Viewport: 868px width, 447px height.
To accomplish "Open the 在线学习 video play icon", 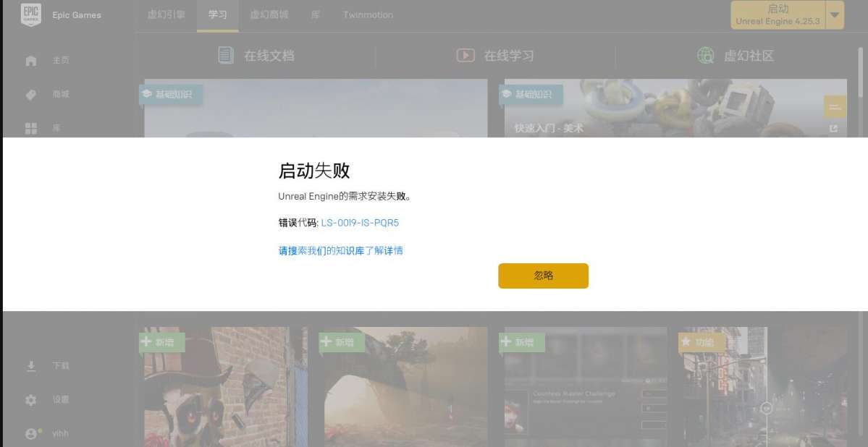I will pyautogui.click(x=465, y=55).
